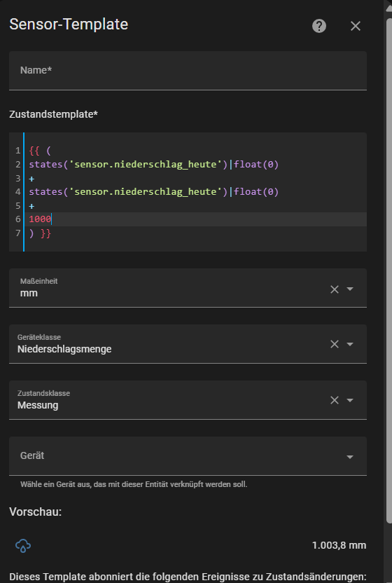Click the rain cloud preview icon

(23, 545)
